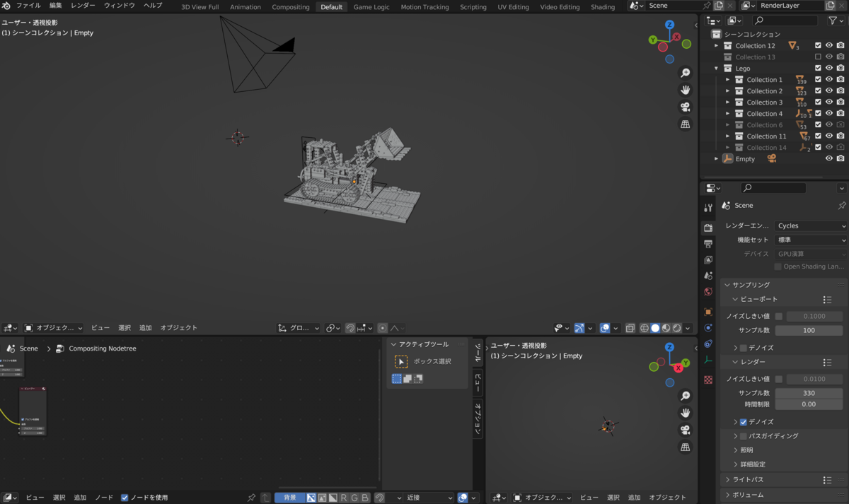Enable the Collection 13 exclude checkbox

[818, 57]
